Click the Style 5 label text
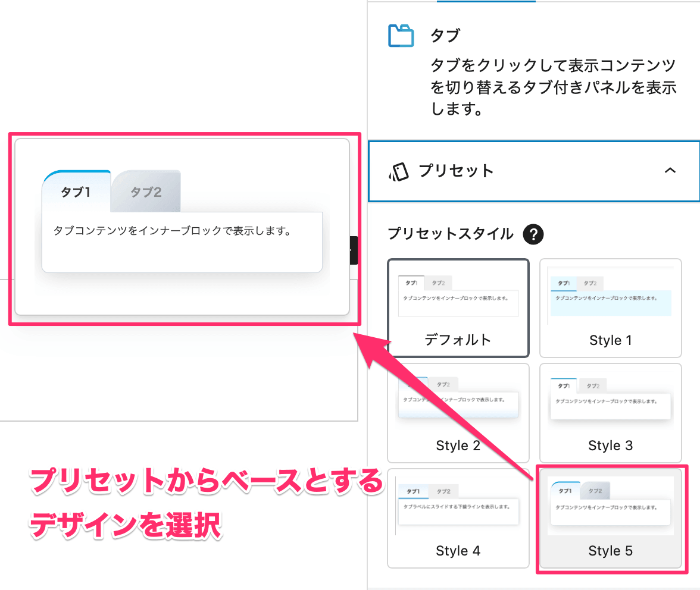The height and width of the screenshot is (590, 700). (x=610, y=551)
